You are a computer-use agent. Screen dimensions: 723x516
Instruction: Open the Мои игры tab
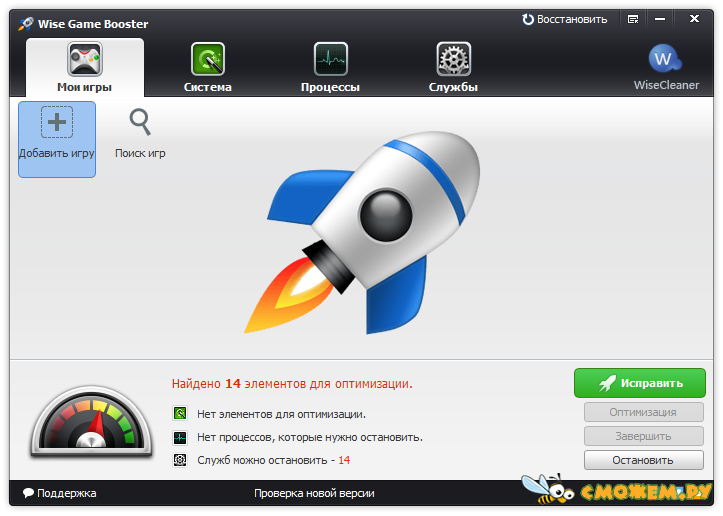pyautogui.click(x=85, y=68)
